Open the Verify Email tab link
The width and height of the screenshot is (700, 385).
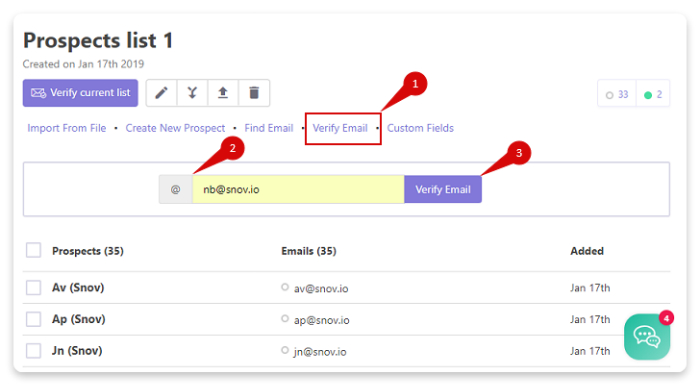(x=340, y=128)
